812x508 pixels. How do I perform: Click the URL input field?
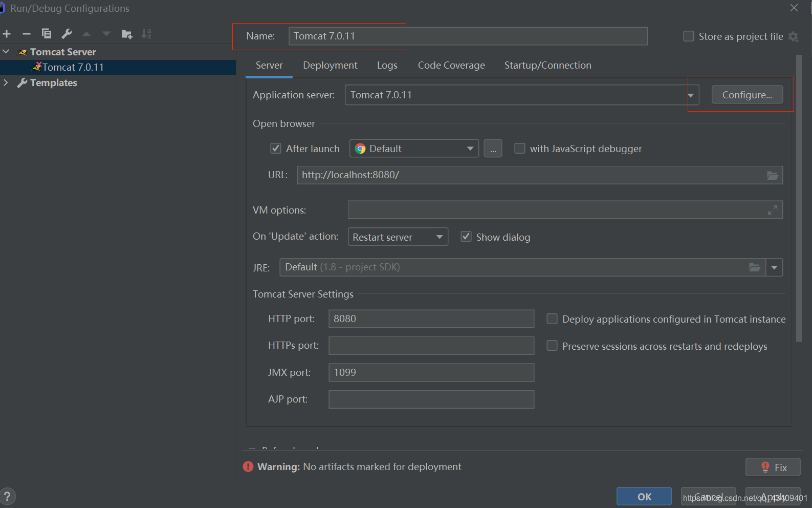pos(540,175)
